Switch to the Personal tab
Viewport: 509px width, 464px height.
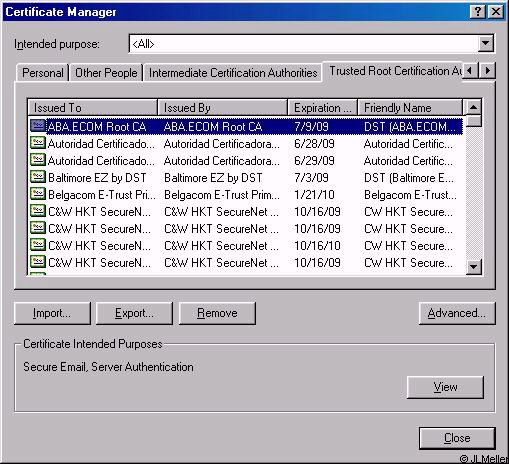43,73
